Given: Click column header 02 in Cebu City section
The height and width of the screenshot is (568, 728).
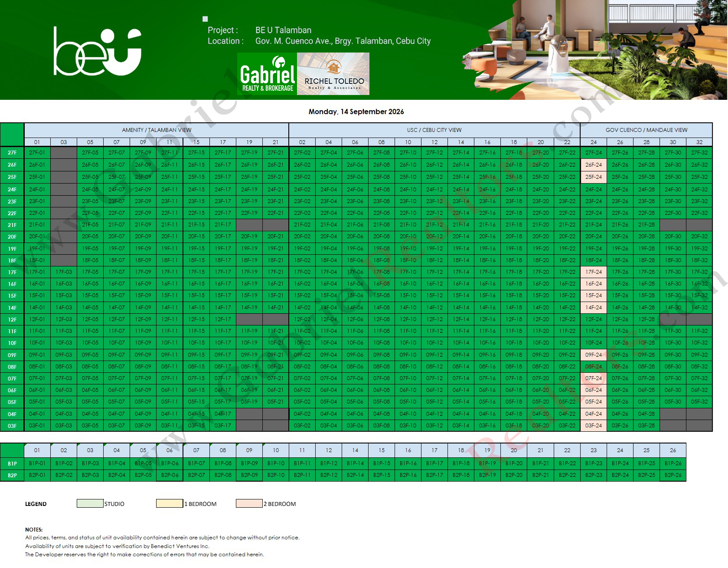Looking at the screenshot, I should pos(302,142).
